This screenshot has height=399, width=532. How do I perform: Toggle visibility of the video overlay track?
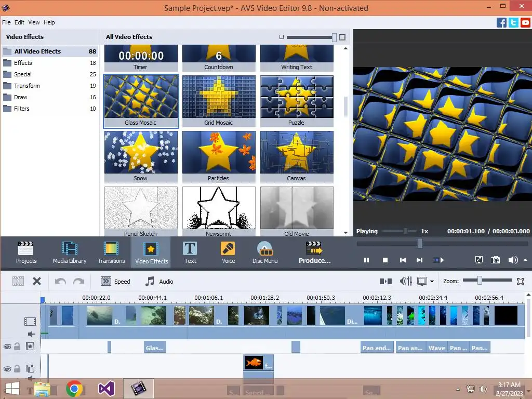click(7, 369)
